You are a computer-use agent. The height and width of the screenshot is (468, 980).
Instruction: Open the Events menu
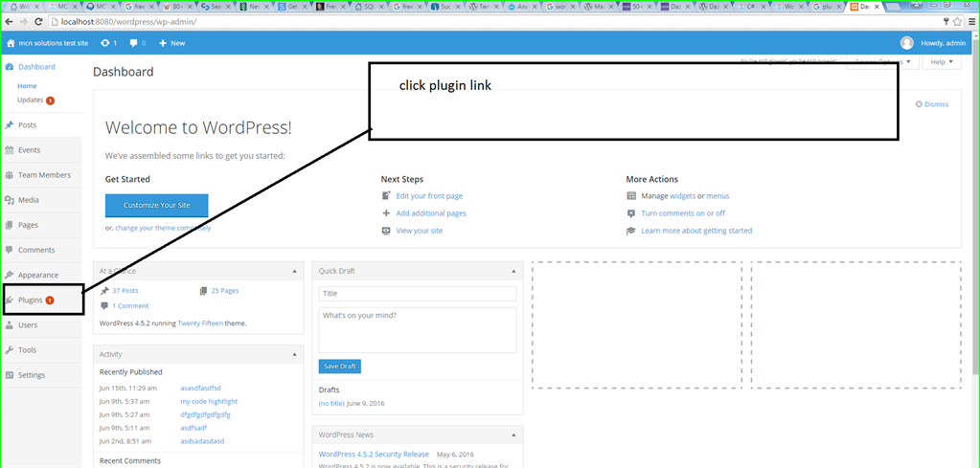coord(41,149)
